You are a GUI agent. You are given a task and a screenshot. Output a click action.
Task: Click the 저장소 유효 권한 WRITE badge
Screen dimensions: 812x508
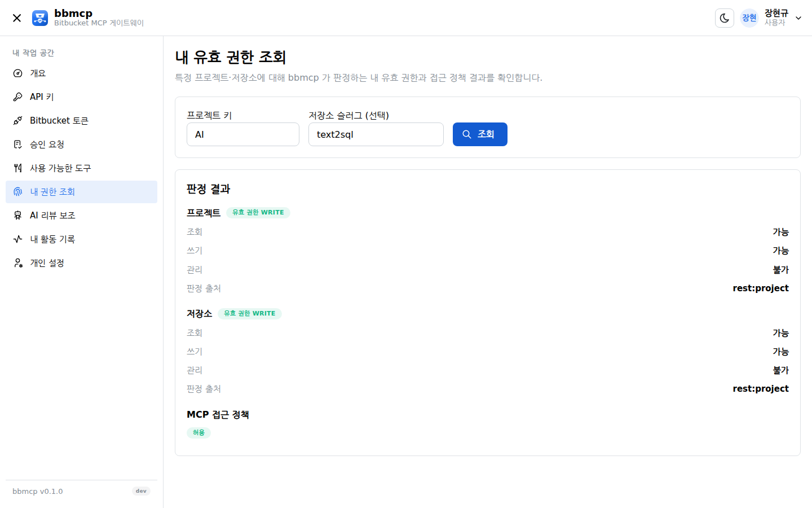click(250, 314)
